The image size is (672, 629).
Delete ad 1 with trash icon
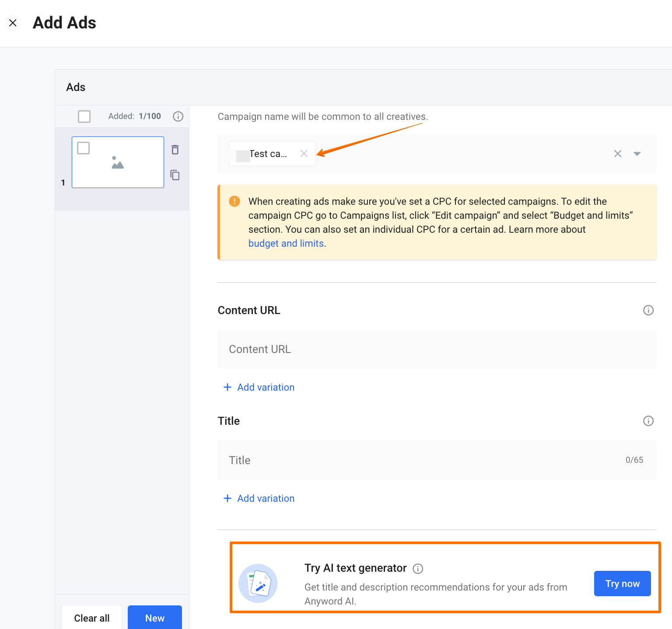[x=175, y=150]
